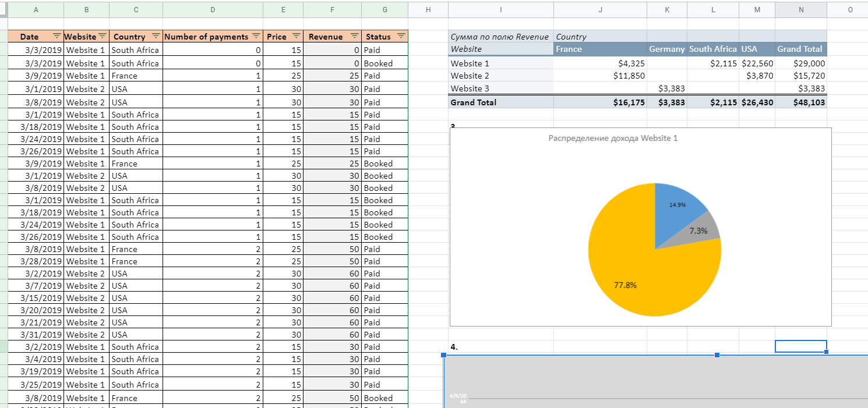Viewport: 868px width, 408px height.
Task: Select pivot row label Website 2
Action: coord(501,76)
